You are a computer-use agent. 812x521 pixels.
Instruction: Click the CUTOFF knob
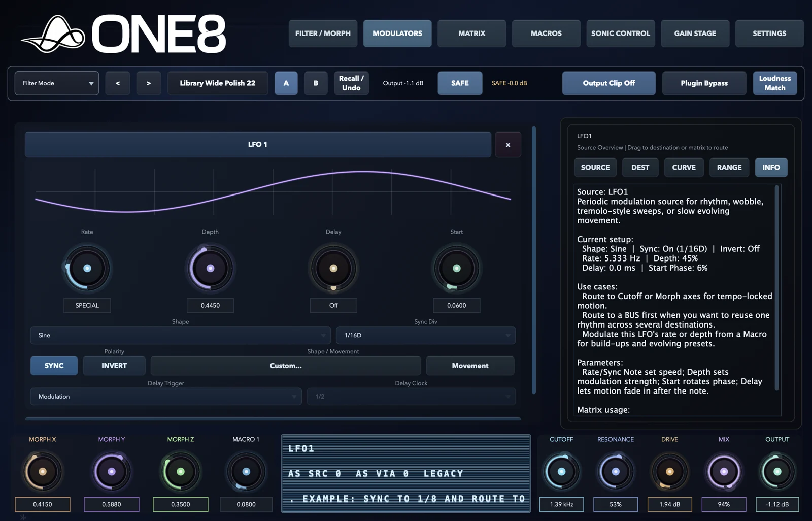[561, 471]
